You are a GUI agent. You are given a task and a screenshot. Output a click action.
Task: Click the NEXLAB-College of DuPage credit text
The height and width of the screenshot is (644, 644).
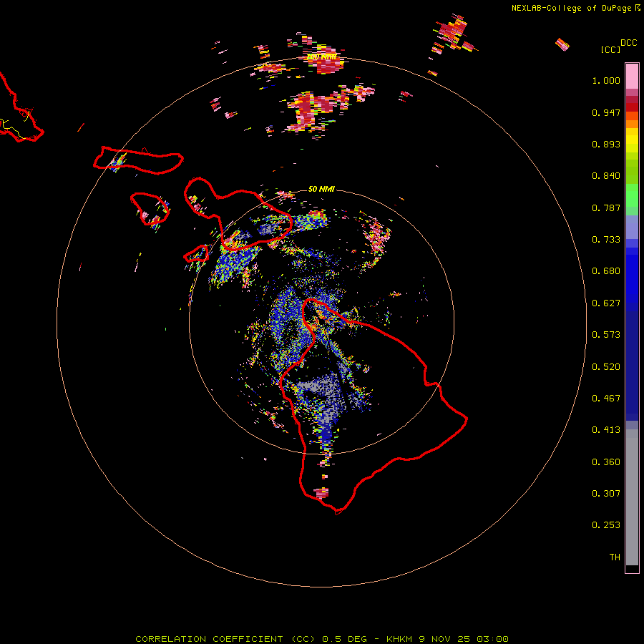pyautogui.click(x=571, y=8)
